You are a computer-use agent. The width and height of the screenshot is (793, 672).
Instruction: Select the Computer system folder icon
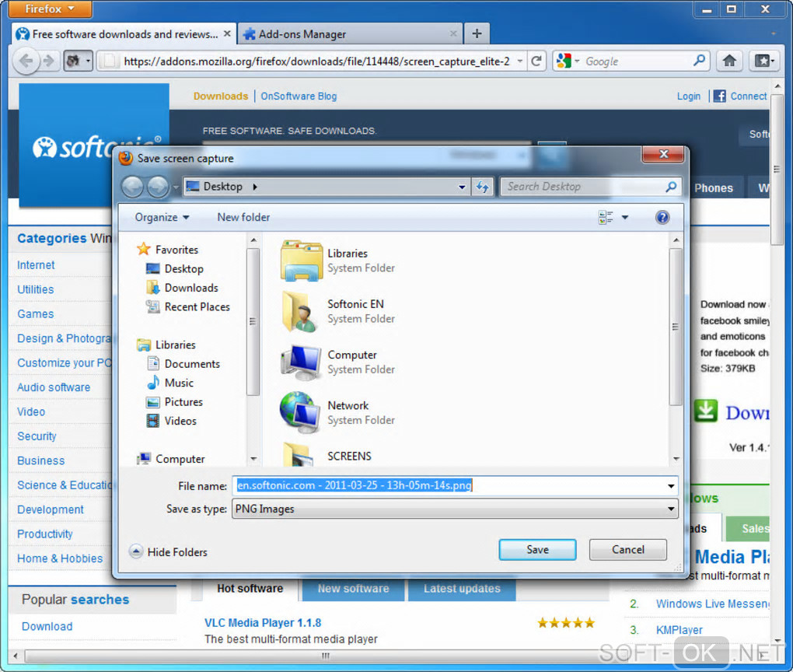pyautogui.click(x=301, y=362)
